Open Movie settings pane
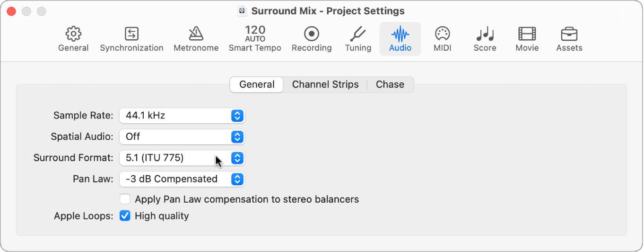Viewport: 644px width, 252px height. click(x=527, y=39)
